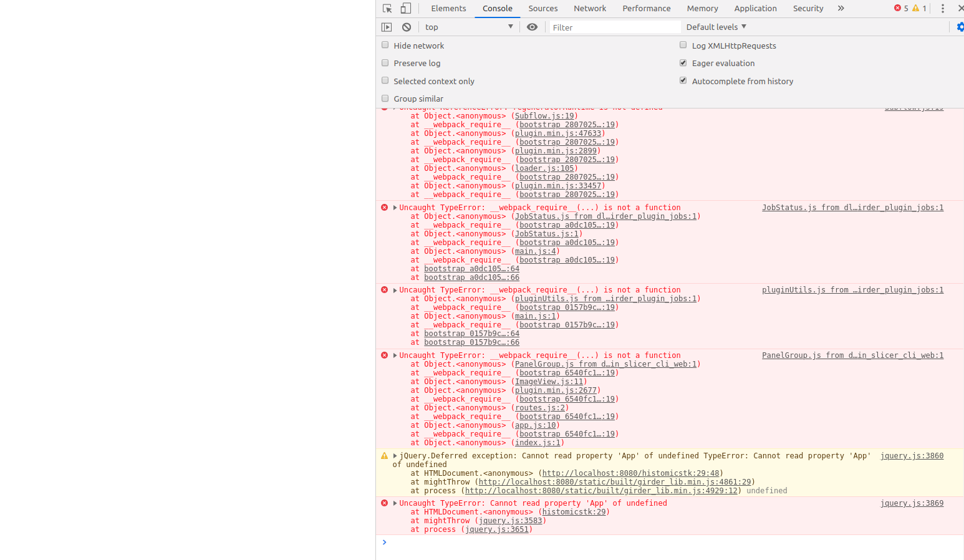964x560 pixels.
Task: Click the warning icon next to jQuery.Deferred exception
Action: click(x=384, y=456)
